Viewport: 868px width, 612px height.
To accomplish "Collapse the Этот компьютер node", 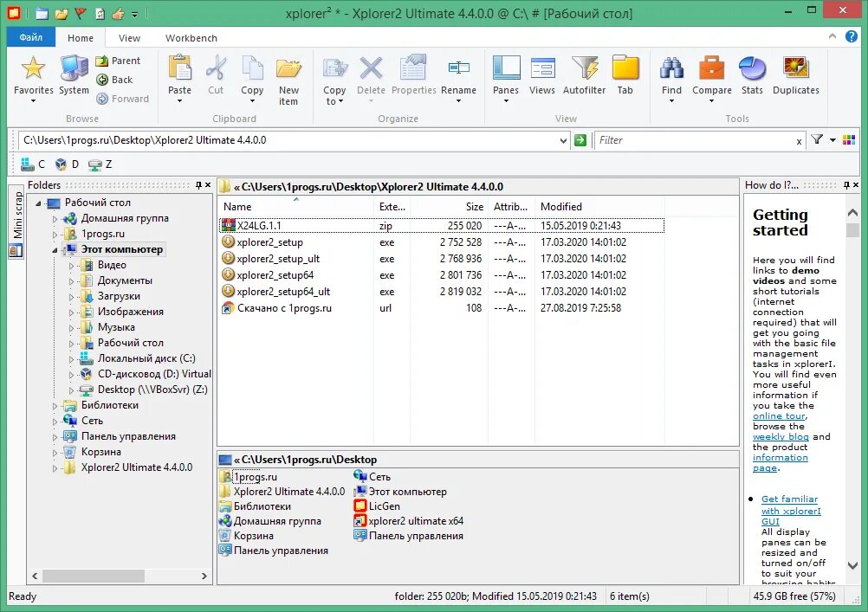I will coord(54,249).
